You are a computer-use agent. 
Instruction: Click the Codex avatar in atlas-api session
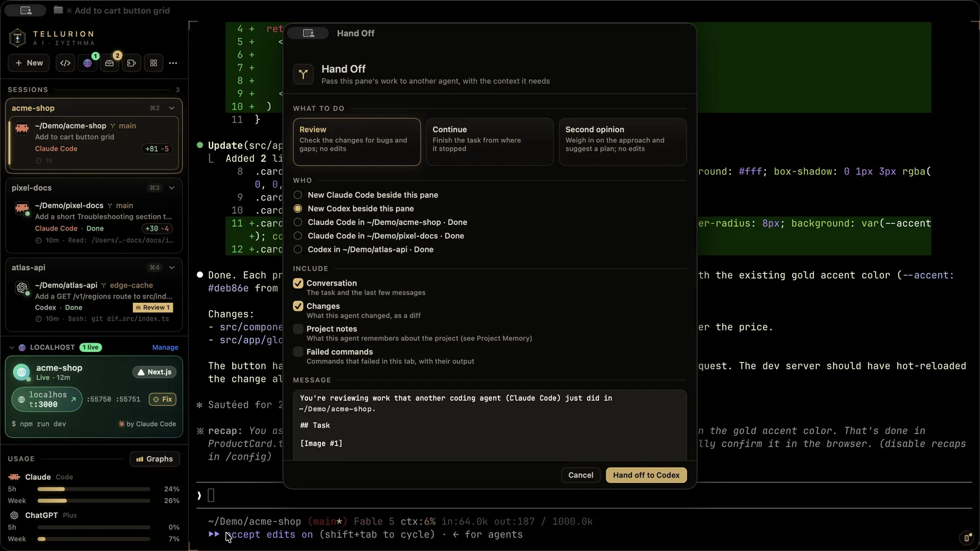coord(22,287)
